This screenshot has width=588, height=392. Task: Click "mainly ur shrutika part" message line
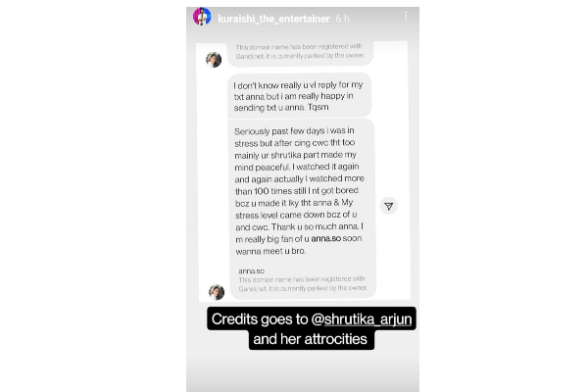pos(296,155)
